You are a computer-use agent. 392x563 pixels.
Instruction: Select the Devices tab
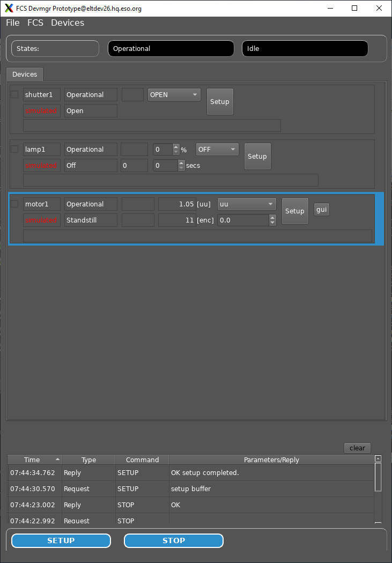pyautogui.click(x=25, y=75)
